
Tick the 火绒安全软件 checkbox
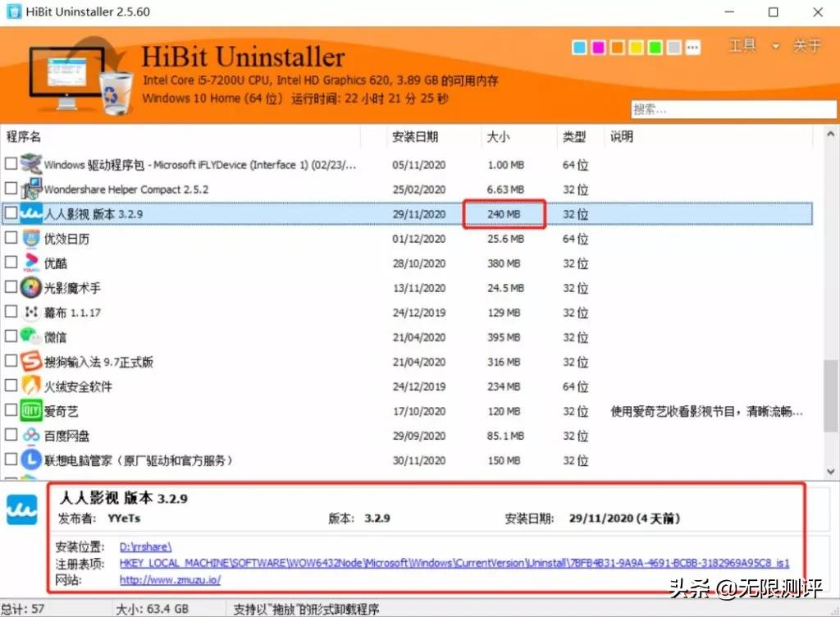11,385
